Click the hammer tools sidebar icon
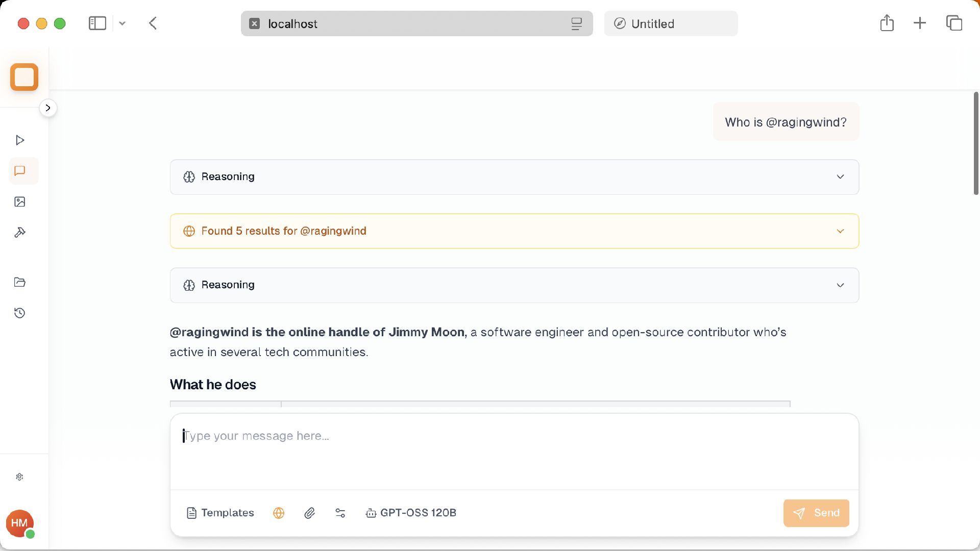Screen dimensions: 980x551 point(20,233)
